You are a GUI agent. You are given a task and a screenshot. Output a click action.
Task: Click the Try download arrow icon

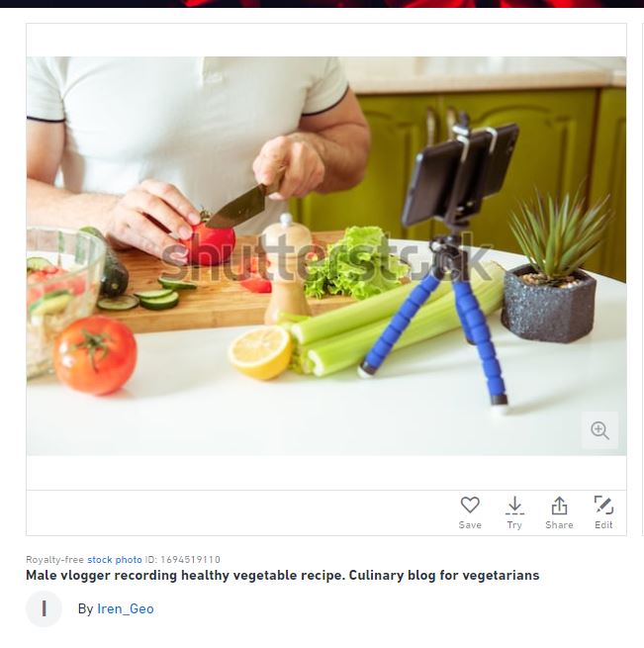[x=514, y=506]
